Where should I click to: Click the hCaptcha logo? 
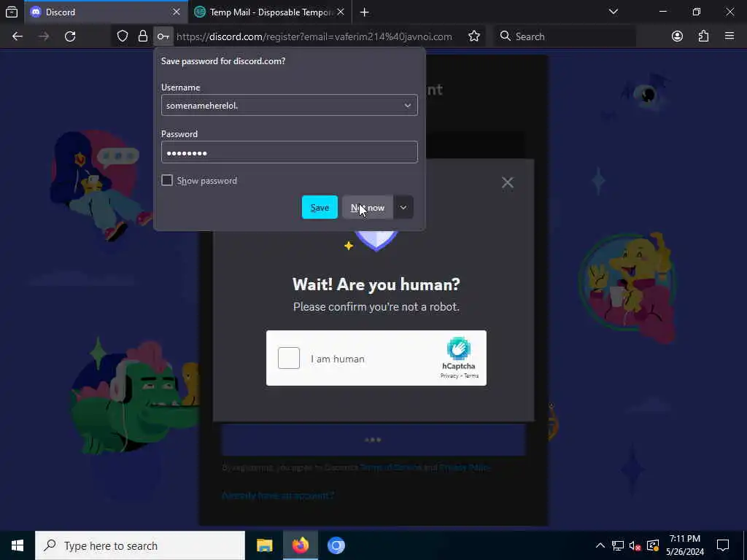[458, 349]
